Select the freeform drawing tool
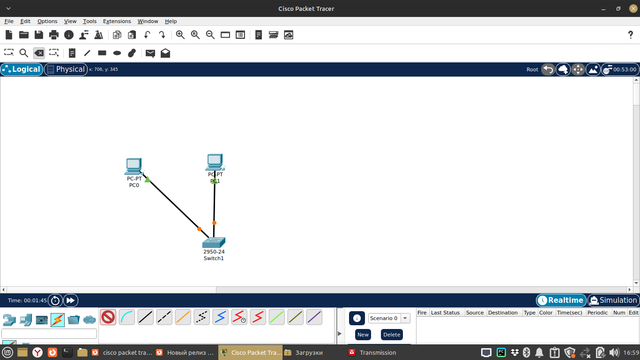 (x=132, y=53)
